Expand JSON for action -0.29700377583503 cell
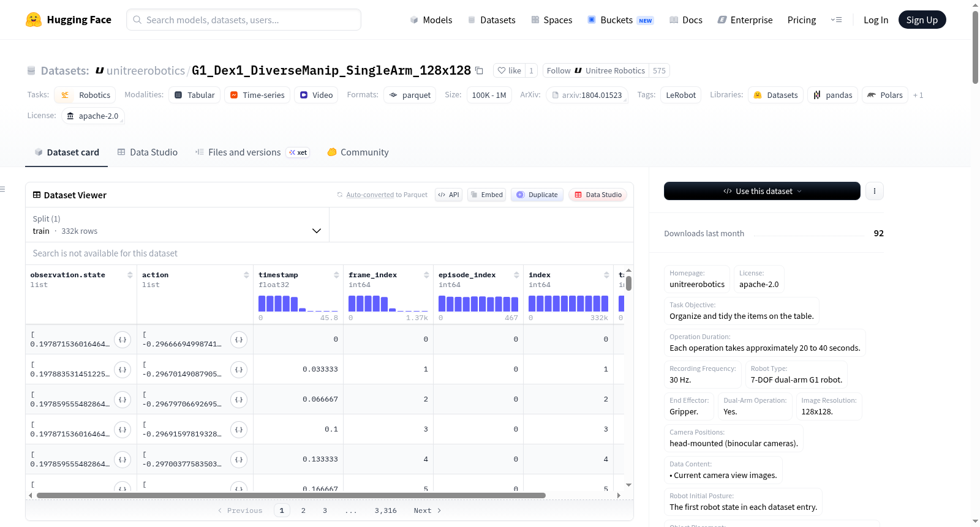This screenshot has width=980, height=527. click(239, 460)
